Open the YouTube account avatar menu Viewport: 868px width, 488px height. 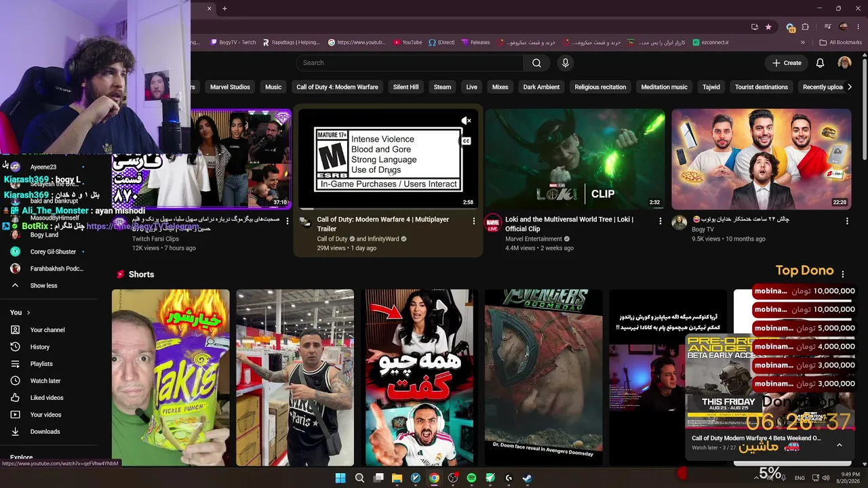click(844, 63)
